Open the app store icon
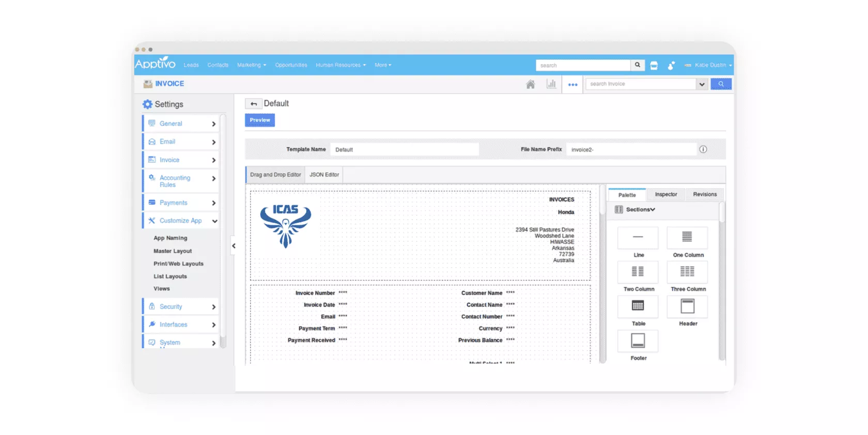 654,66
